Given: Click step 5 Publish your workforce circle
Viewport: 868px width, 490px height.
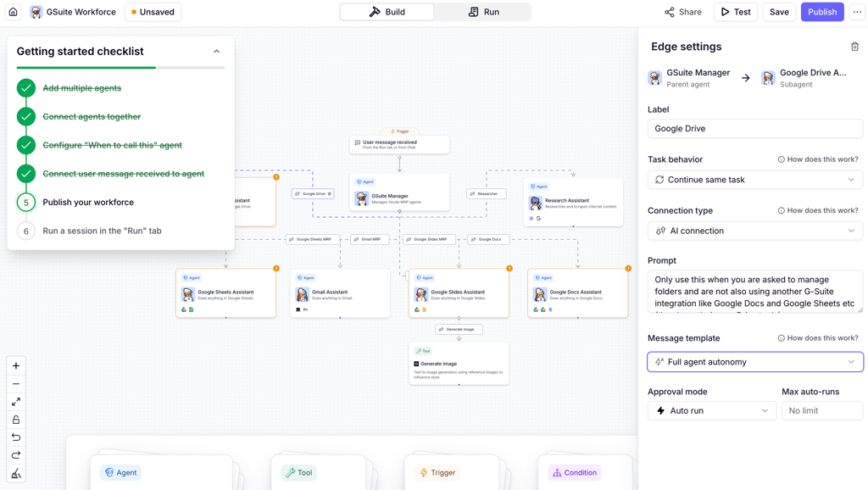Looking at the screenshot, I should coord(26,203).
